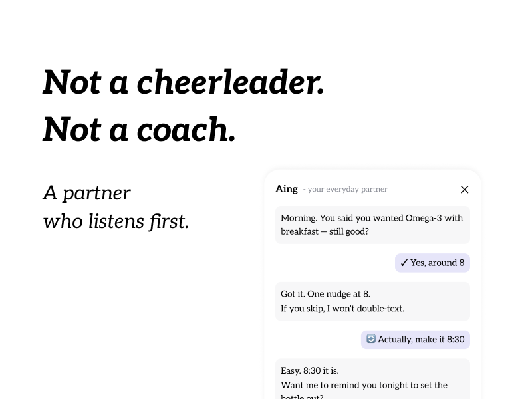Click the "who listens first." line

[116, 221]
